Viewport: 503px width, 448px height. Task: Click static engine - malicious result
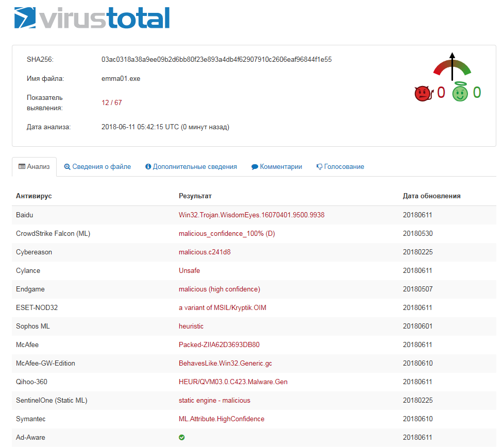pyautogui.click(x=214, y=401)
